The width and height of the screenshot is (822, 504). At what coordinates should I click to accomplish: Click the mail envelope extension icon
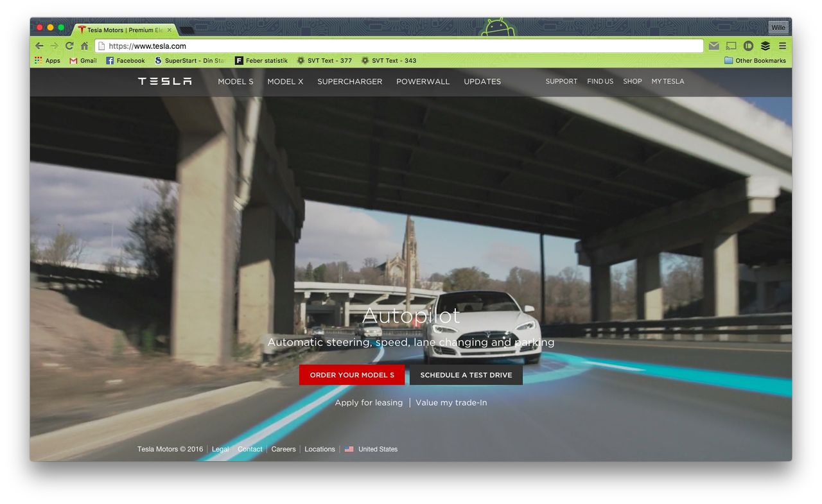[714, 46]
